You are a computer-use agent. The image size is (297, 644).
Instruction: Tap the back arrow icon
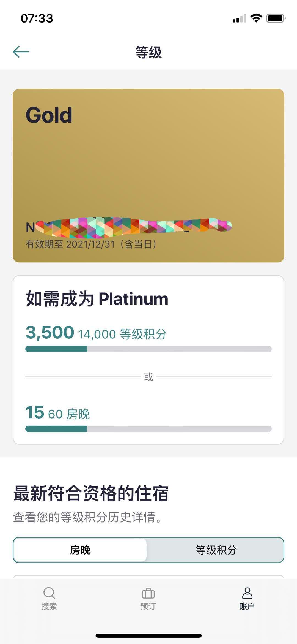[x=21, y=52]
